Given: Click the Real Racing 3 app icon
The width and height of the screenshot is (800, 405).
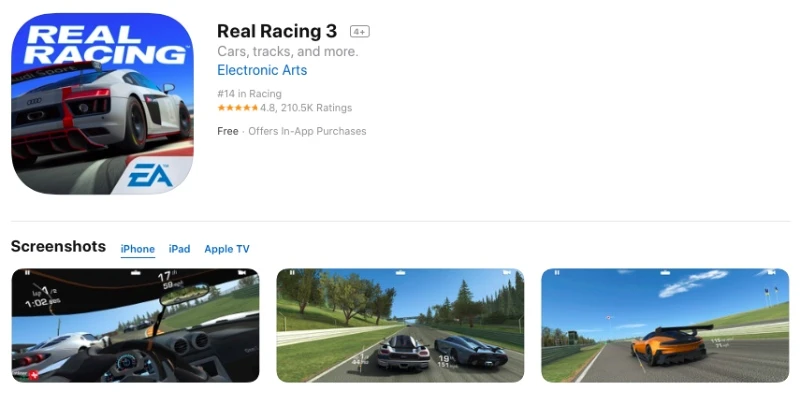Looking at the screenshot, I should (x=102, y=104).
